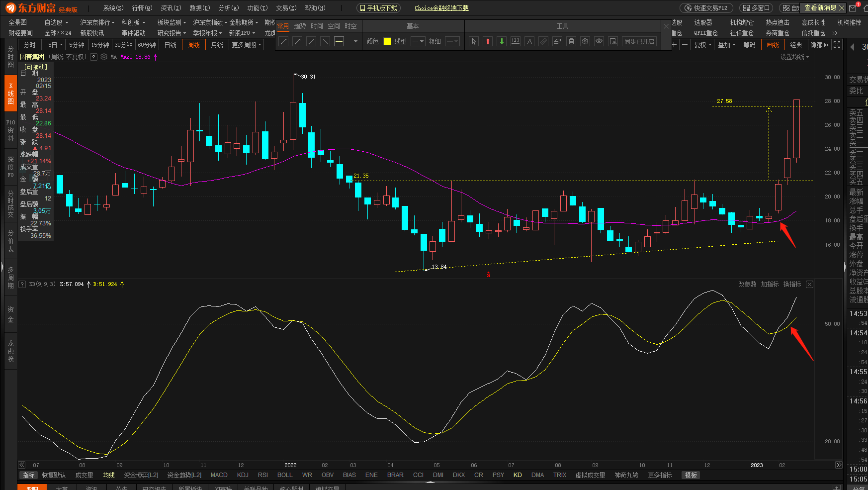
Task: Select the 123 price label tool
Action: click(x=516, y=42)
